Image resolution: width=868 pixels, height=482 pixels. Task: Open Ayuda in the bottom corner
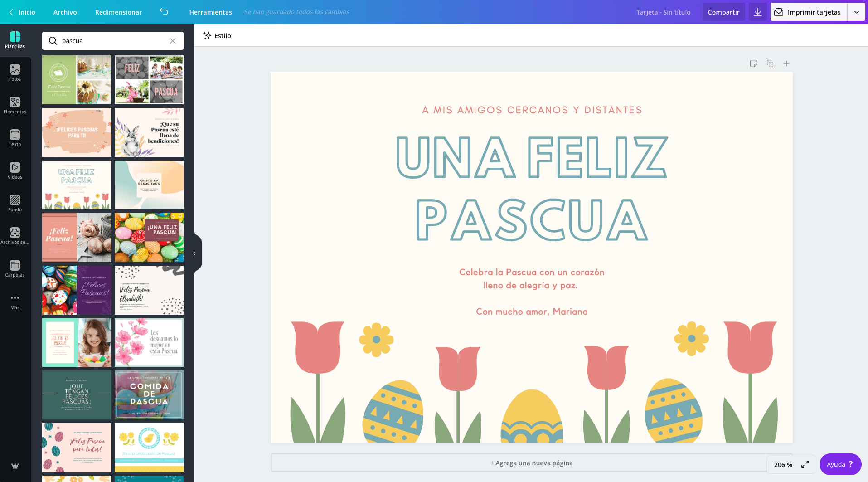coord(839,464)
